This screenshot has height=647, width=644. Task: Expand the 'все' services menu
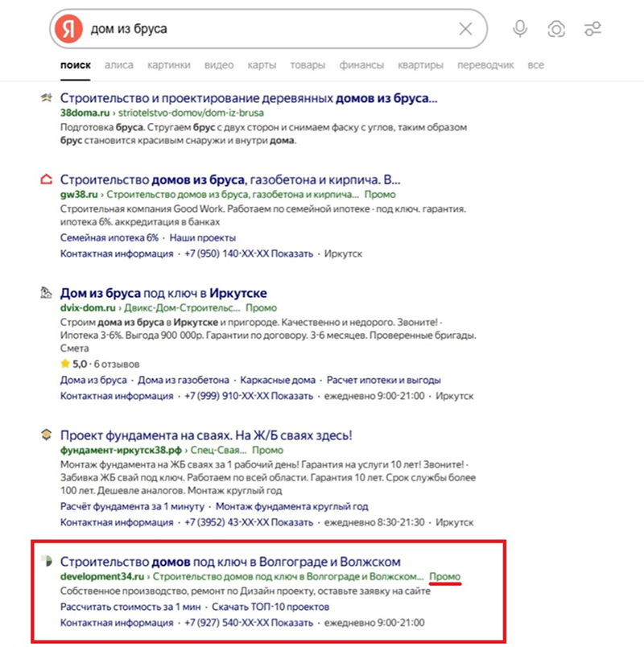tap(536, 65)
